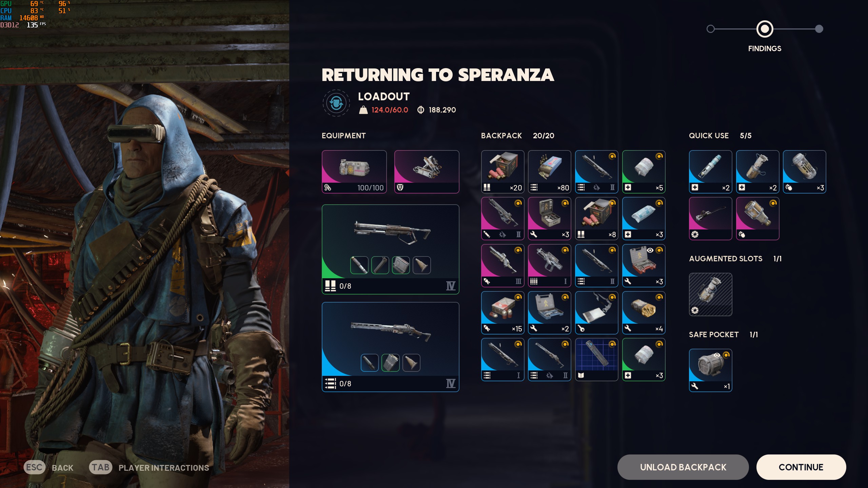
Task: Select the augment item showing 100/100
Action: pos(354,172)
